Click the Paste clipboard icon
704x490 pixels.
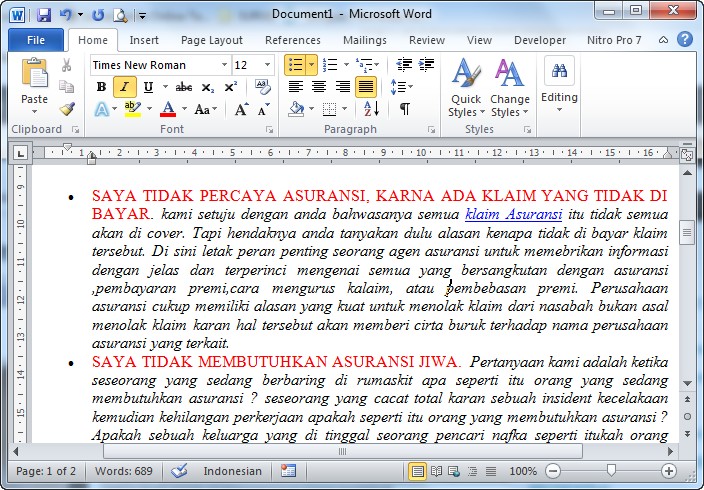click(35, 72)
